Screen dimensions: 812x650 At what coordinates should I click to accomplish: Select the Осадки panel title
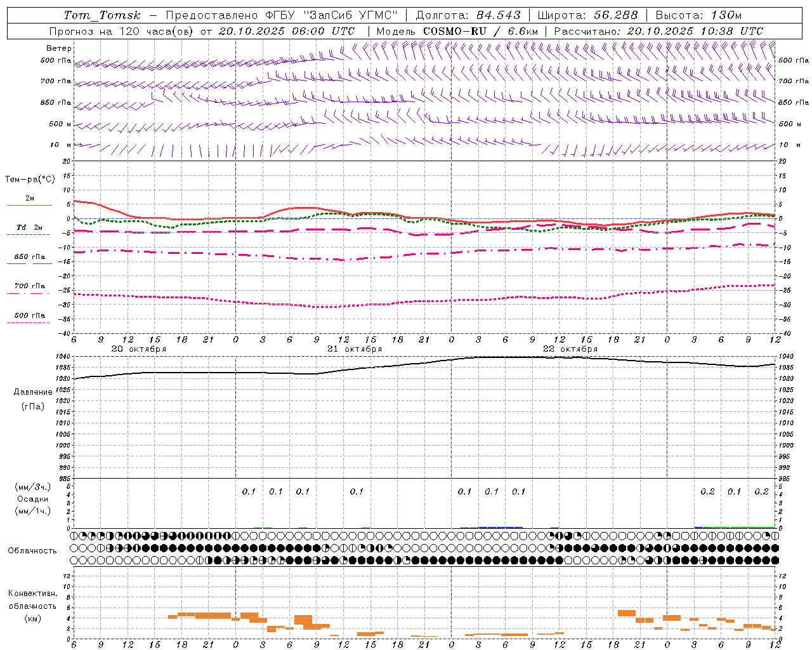[33, 499]
